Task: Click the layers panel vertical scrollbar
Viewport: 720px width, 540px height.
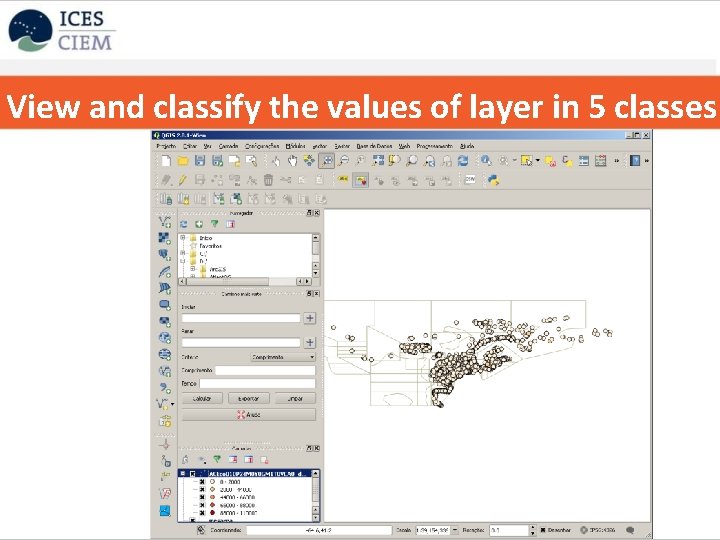Action: tap(315, 495)
